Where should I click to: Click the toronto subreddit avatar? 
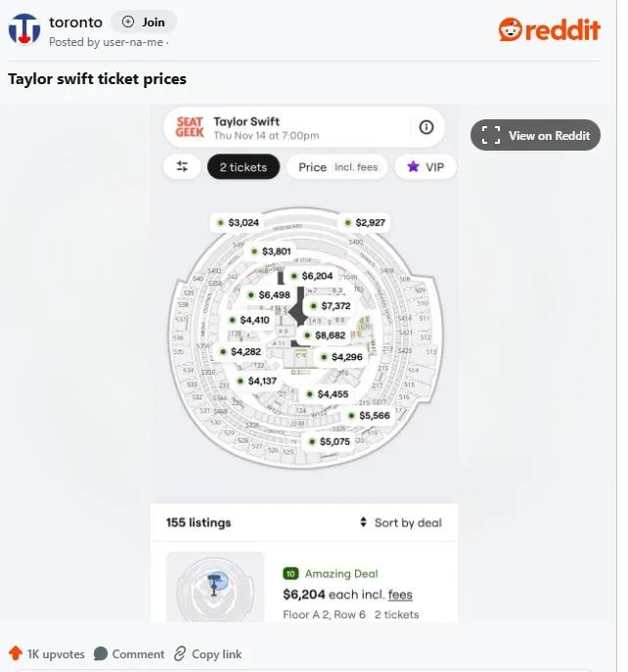24,29
